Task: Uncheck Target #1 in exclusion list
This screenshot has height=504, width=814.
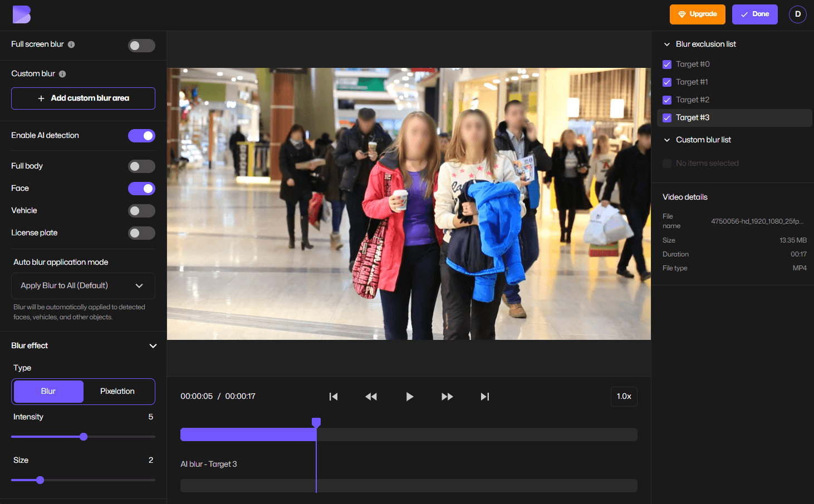Action: pos(666,82)
